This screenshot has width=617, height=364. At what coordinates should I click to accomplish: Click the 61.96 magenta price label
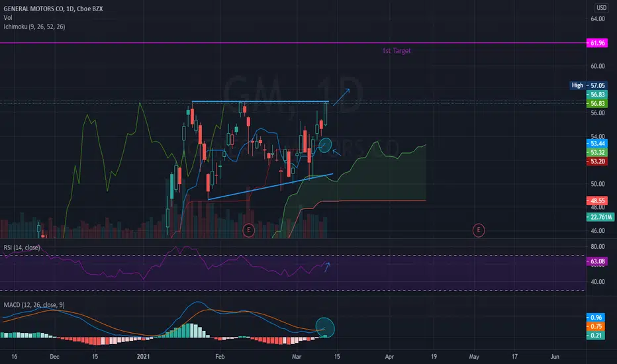597,43
